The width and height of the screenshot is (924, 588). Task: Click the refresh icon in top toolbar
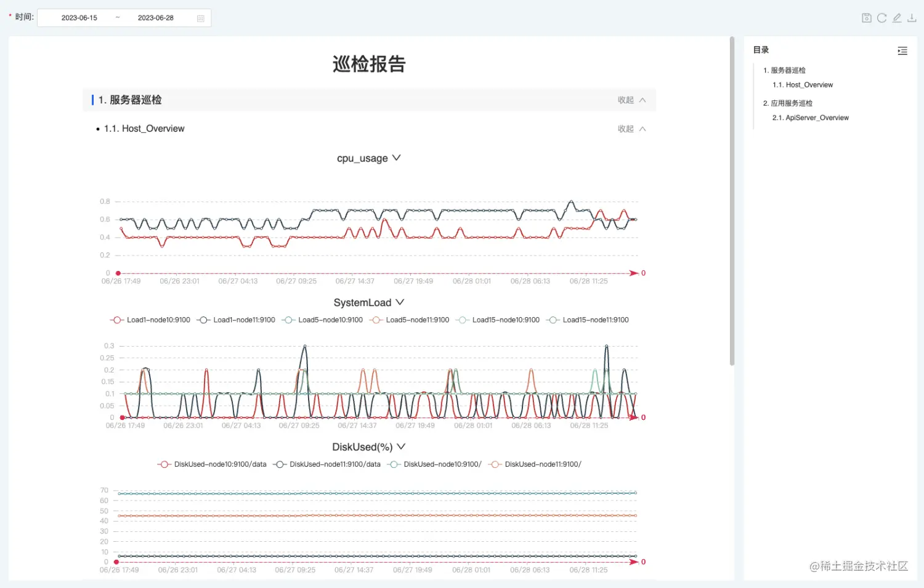[x=881, y=18]
